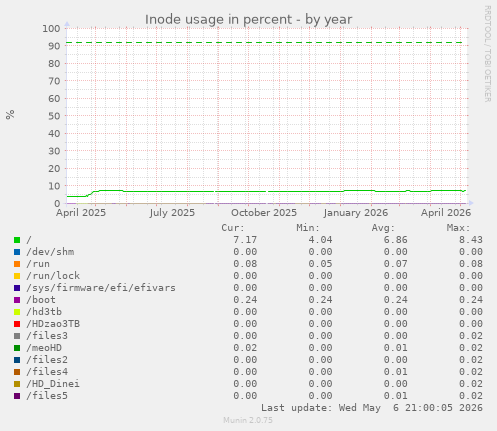Click the 'Cur:' column header
The width and height of the screenshot is (497, 431).
pos(233,228)
